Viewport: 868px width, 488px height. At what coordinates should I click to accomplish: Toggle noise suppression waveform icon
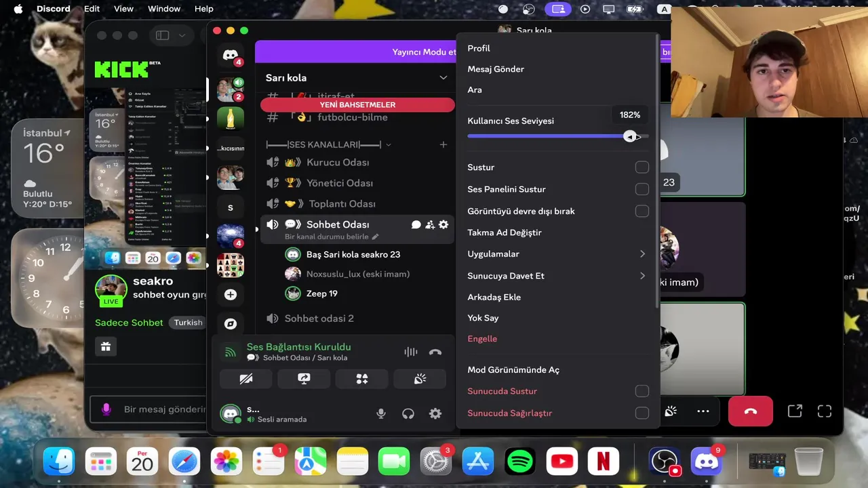(x=411, y=352)
